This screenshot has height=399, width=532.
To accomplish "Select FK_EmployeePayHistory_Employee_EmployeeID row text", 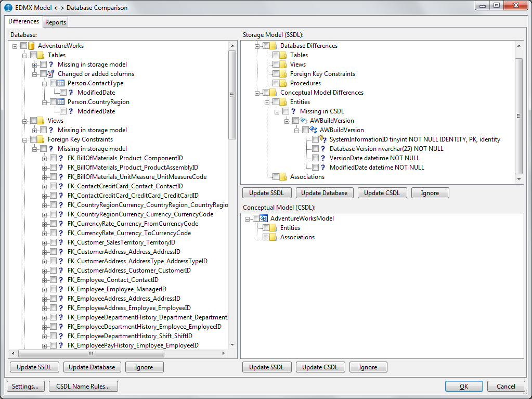I will click(133, 345).
